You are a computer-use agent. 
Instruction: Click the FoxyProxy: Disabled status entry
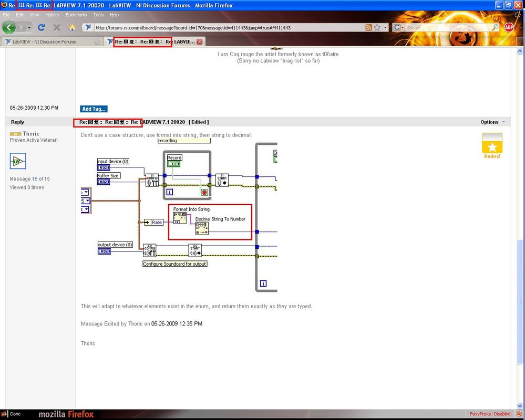[490, 414]
